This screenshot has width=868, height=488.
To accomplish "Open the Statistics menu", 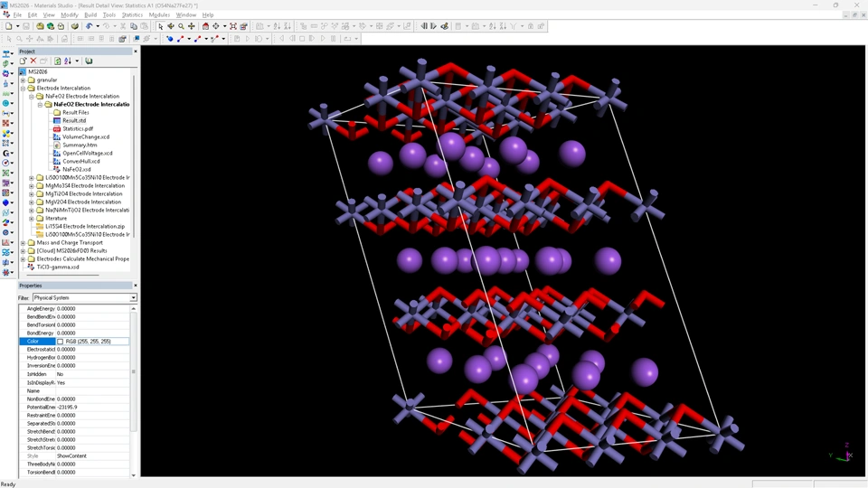I will (x=132, y=15).
